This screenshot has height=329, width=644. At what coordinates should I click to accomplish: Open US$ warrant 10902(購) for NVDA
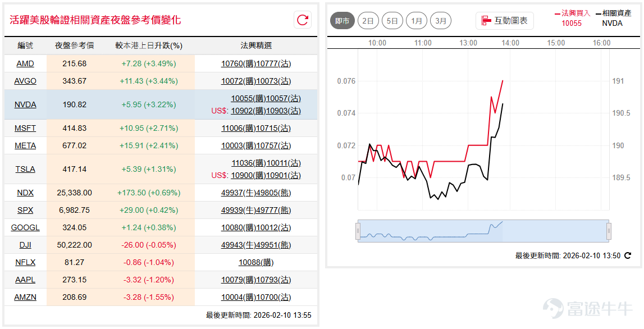point(248,111)
